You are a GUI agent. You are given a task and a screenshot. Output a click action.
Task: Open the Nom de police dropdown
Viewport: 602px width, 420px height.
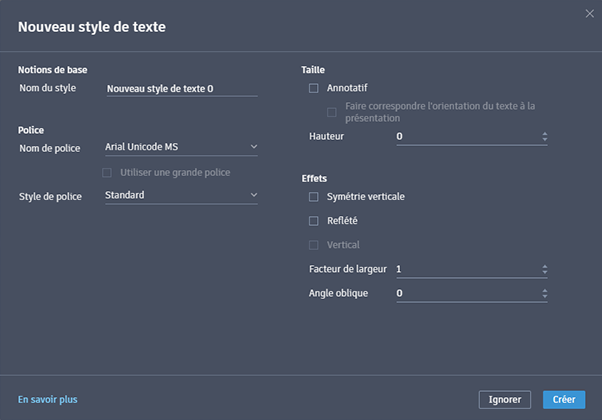(181, 147)
